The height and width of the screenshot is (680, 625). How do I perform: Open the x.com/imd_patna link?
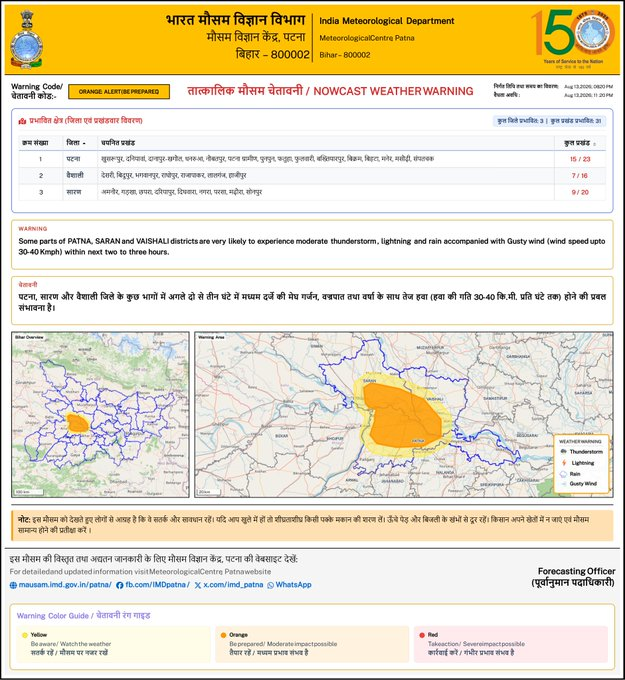tap(233, 585)
